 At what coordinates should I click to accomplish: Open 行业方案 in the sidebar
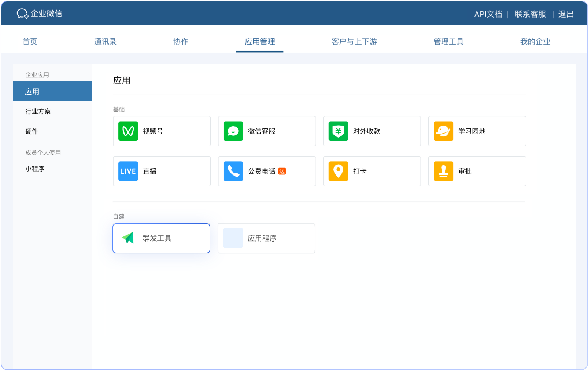click(38, 111)
